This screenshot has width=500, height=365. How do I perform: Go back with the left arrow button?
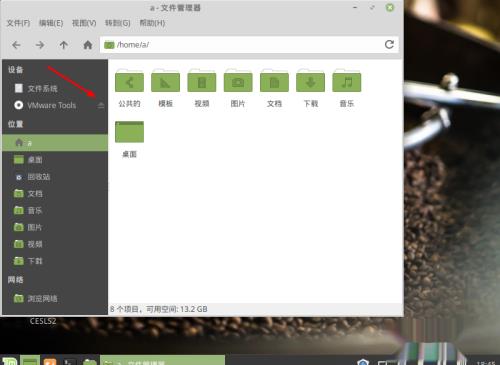[16, 45]
